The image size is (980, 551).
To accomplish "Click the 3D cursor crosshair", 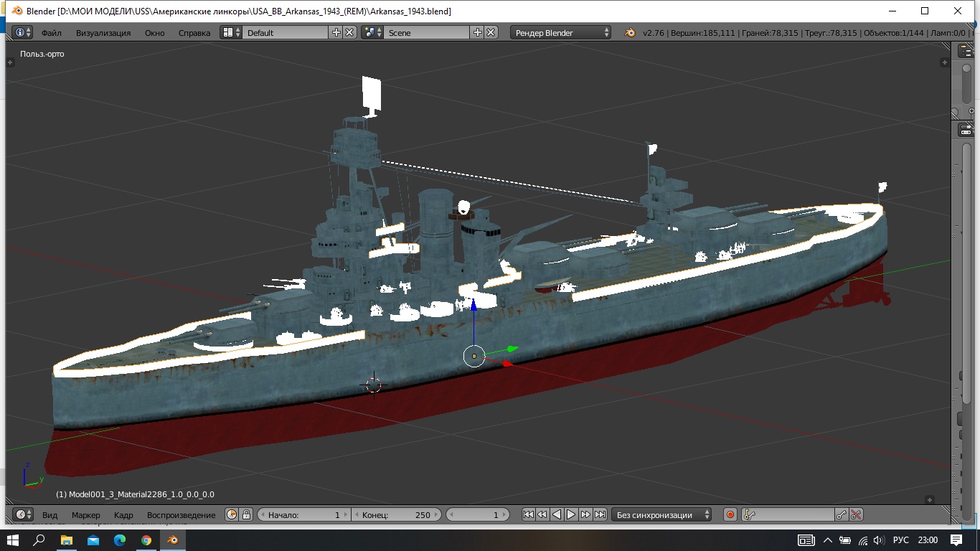I will point(373,385).
